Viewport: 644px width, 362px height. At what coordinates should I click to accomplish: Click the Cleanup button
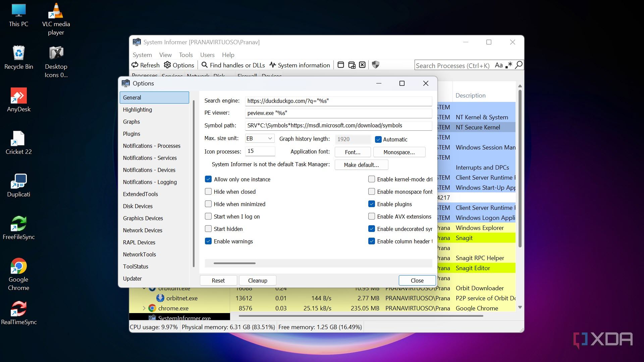tap(258, 281)
